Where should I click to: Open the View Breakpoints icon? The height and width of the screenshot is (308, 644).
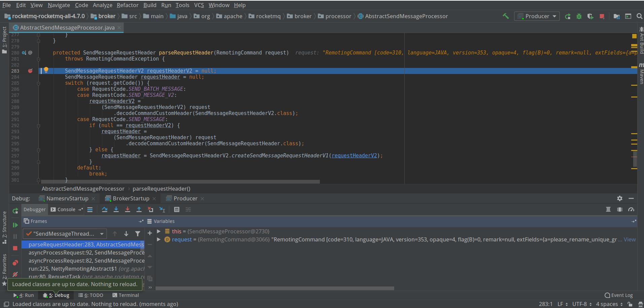coord(15,263)
